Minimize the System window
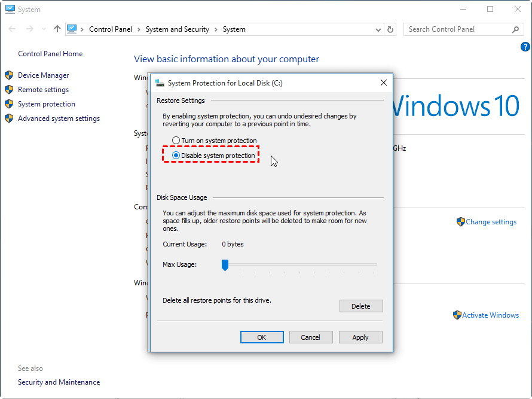 pyautogui.click(x=463, y=9)
